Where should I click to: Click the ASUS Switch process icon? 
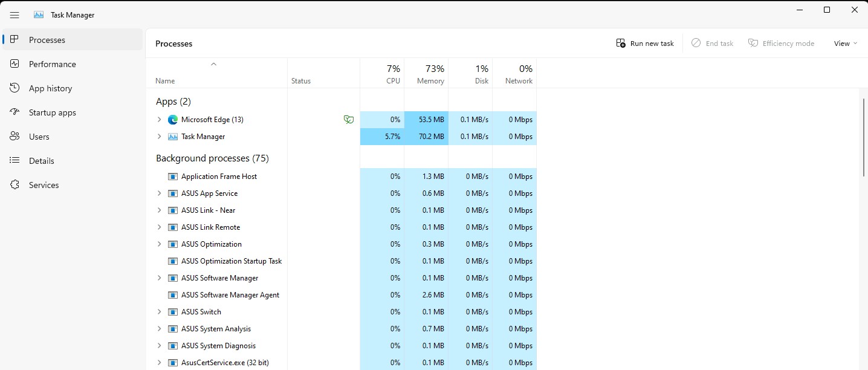pos(172,312)
